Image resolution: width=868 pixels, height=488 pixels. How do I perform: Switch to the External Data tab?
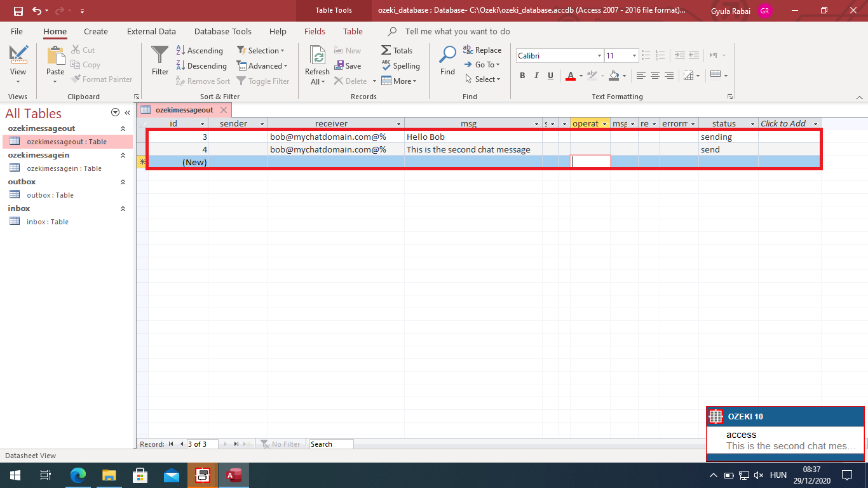pos(151,31)
